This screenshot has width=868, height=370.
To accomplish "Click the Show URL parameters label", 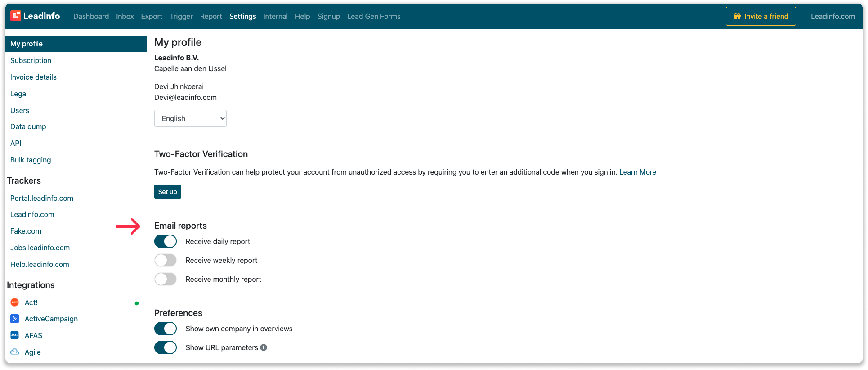I will point(222,347).
